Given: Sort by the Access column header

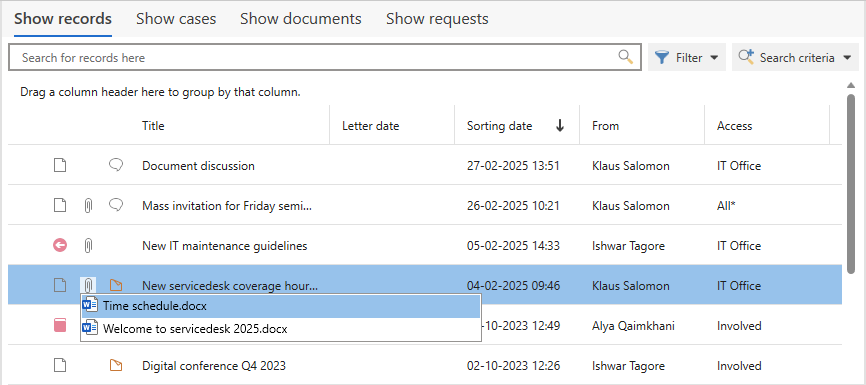Looking at the screenshot, I should (735, 125).
